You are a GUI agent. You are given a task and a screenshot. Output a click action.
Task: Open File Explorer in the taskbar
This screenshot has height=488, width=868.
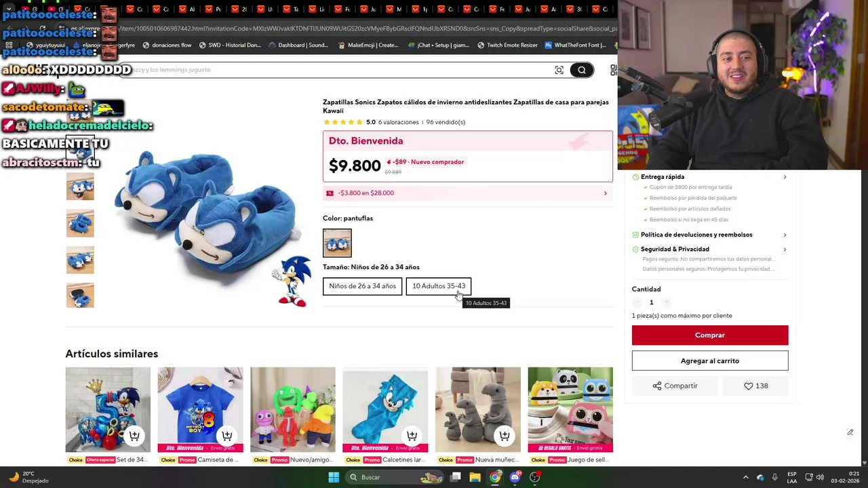coord(475,477)
